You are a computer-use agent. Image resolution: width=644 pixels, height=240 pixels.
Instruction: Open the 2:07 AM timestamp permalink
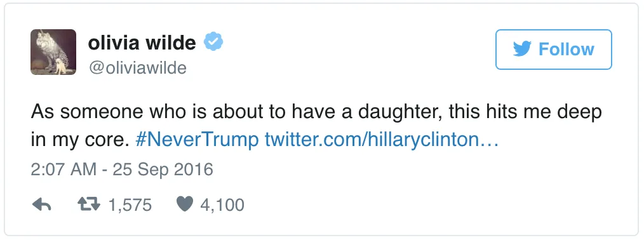click(x=64, y=169)
